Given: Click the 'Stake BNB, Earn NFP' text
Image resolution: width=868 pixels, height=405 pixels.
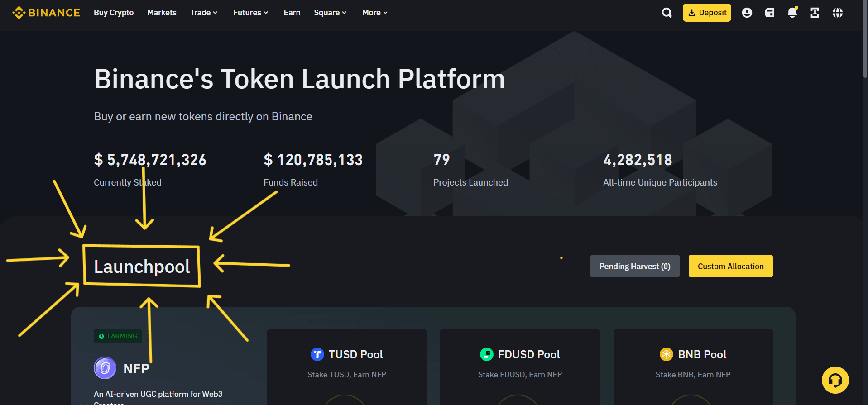Looking at the screenshot, I should coord(693,375).
